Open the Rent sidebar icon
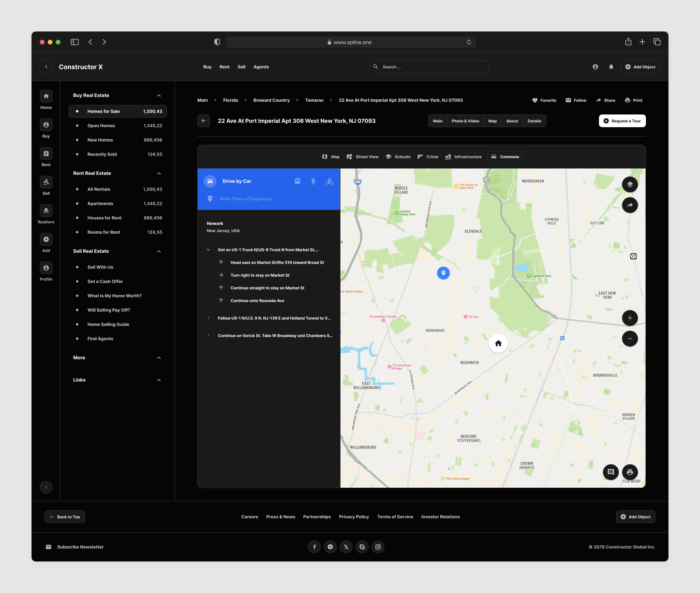 pos(46,153)
